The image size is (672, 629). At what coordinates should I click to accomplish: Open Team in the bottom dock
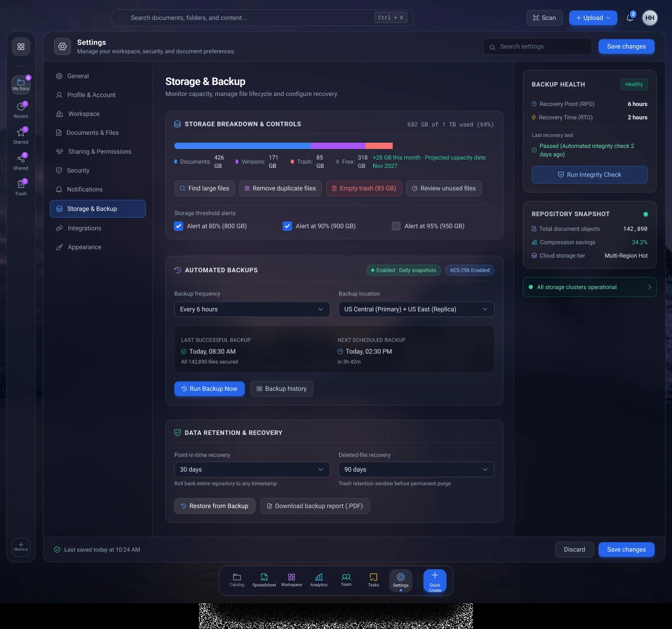tap(346, 580)
